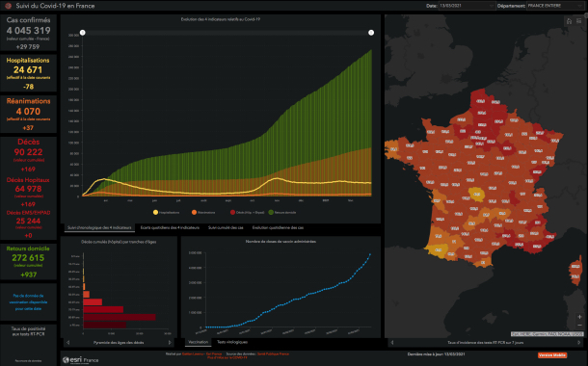Select the Tests virologiques tab
This screenshot has width=588, height=366.
pyautogui.click(x=232, y=342)
